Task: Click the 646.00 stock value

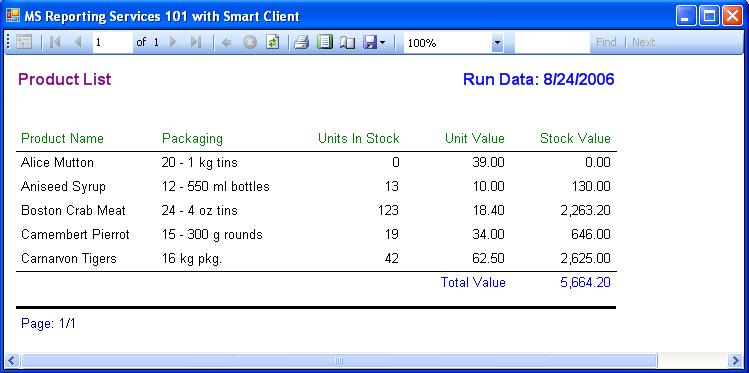Action: pyautogui.click(x=591, y=234)
